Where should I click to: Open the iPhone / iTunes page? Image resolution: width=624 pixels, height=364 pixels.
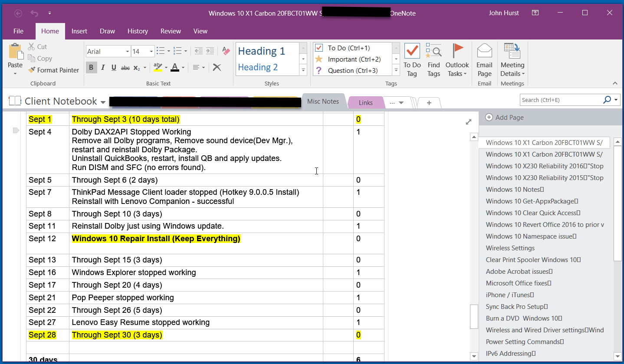[510, 295]
